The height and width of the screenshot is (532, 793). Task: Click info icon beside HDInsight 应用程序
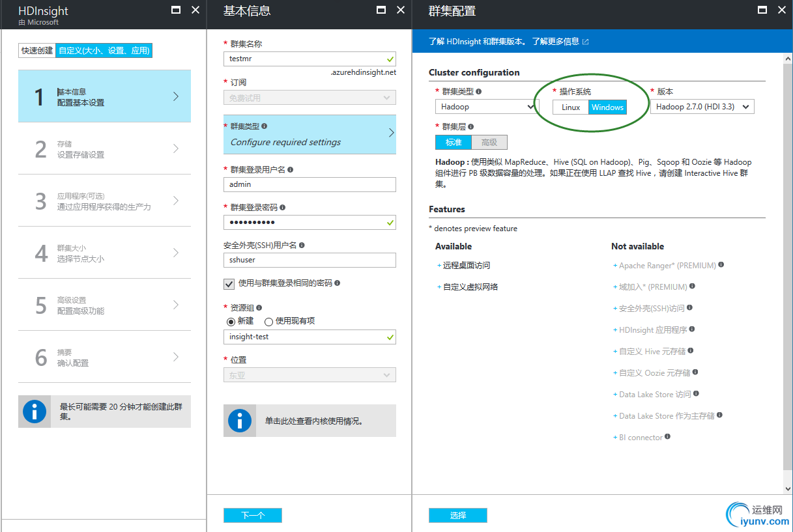click(691, 329)
